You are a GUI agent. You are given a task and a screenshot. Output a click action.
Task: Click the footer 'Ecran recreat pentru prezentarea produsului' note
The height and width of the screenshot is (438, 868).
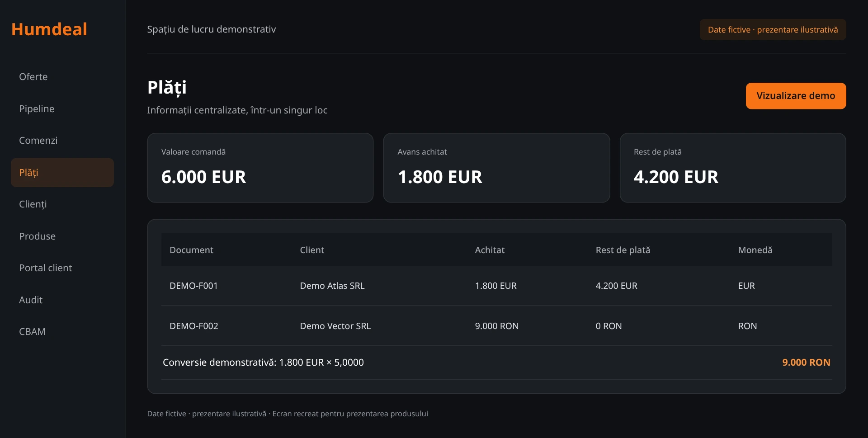click(x=350, y=414)
